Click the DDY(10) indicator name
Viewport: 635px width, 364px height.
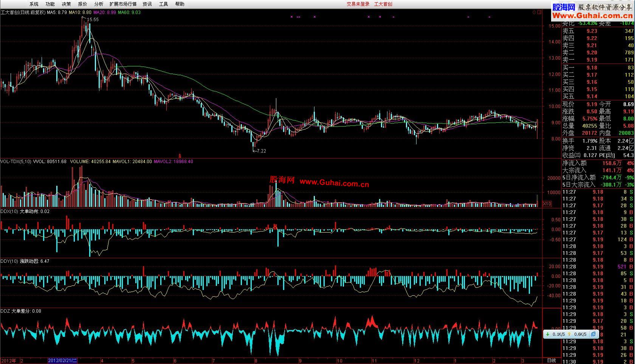coord(9,261)
